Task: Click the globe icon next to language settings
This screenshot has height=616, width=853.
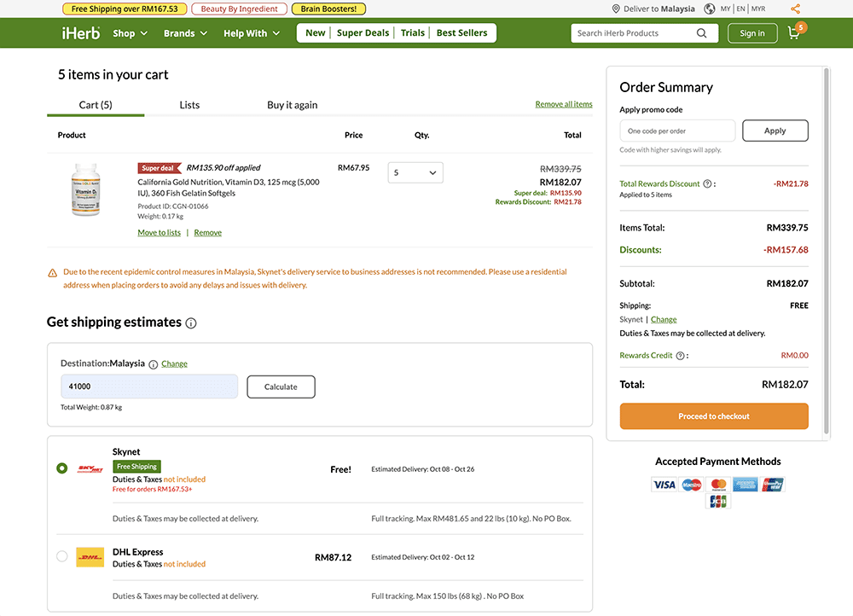Action: coord(710,9)
